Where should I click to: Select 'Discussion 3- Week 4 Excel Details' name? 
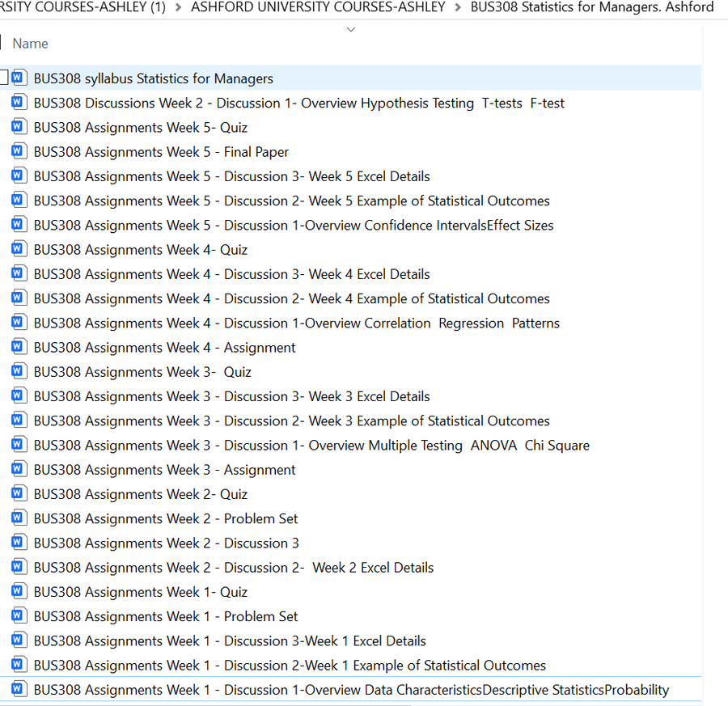[231, 274]
